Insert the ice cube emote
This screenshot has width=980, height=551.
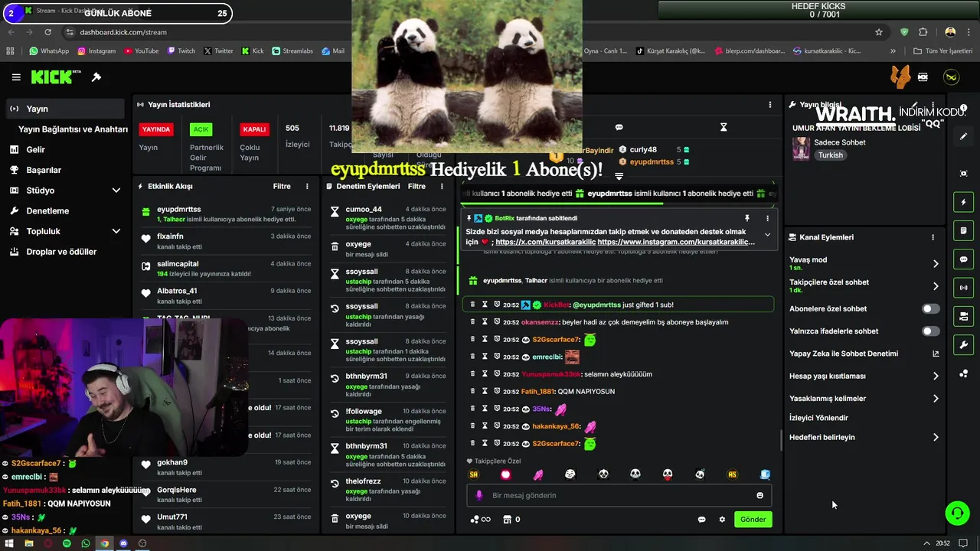point(765,474)
